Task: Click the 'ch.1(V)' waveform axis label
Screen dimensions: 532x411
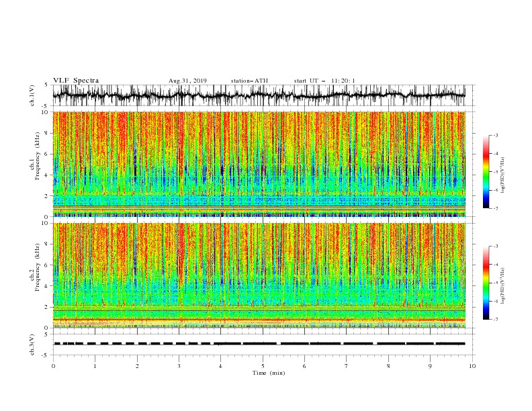Action: coord(32,95)
